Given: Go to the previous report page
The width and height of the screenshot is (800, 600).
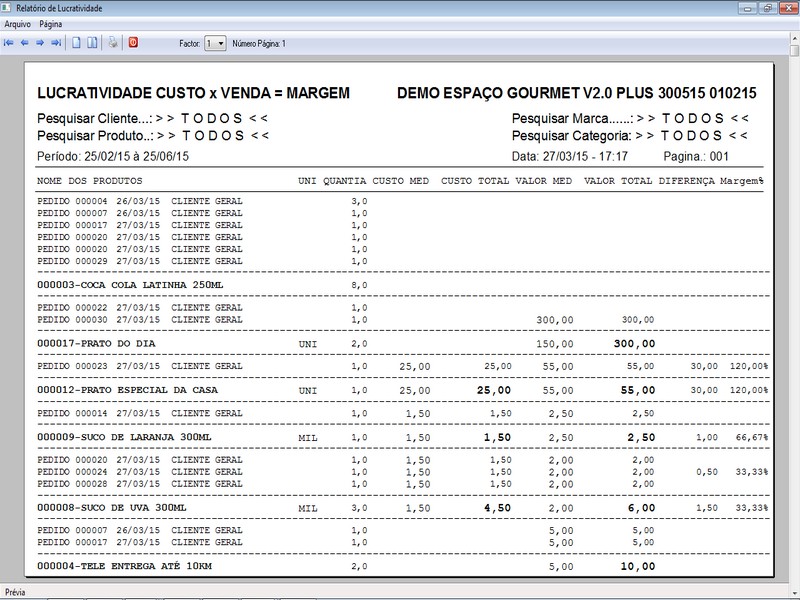Looking at the screenshot, I should coord(24,43).
